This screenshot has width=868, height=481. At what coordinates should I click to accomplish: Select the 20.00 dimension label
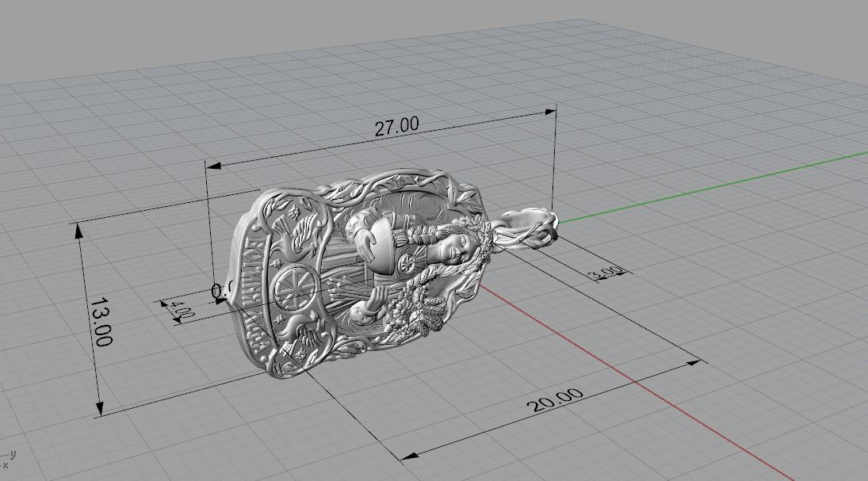pyautogui.click(x=555, y=399)
